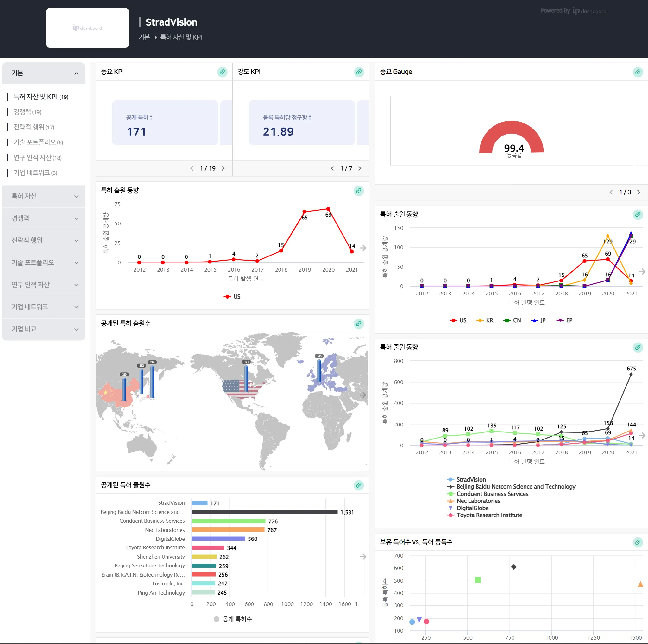This screenshot has width=648, height=644.
Task: Click the 공개 특허수 171 KPI card
Action: (165, 123)
